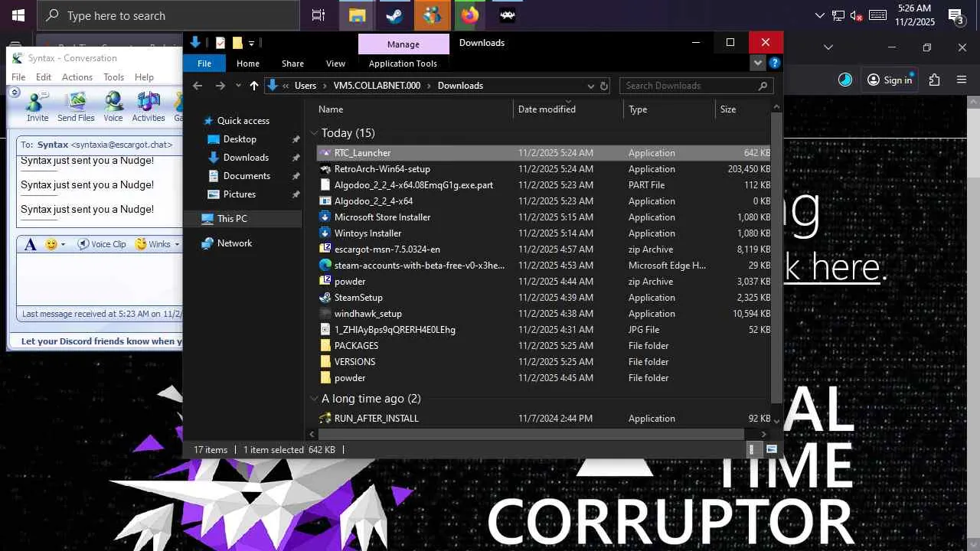The width and height of the screenshot is (980, 551).
Task: Open Explorer help question mark icon
Action: [775, 64]
